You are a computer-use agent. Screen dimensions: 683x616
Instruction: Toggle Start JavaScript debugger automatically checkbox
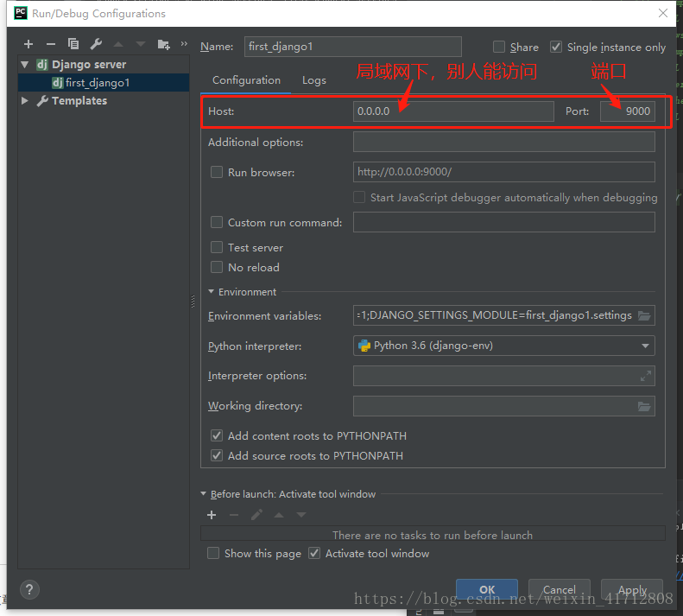(x=359, y=197)
